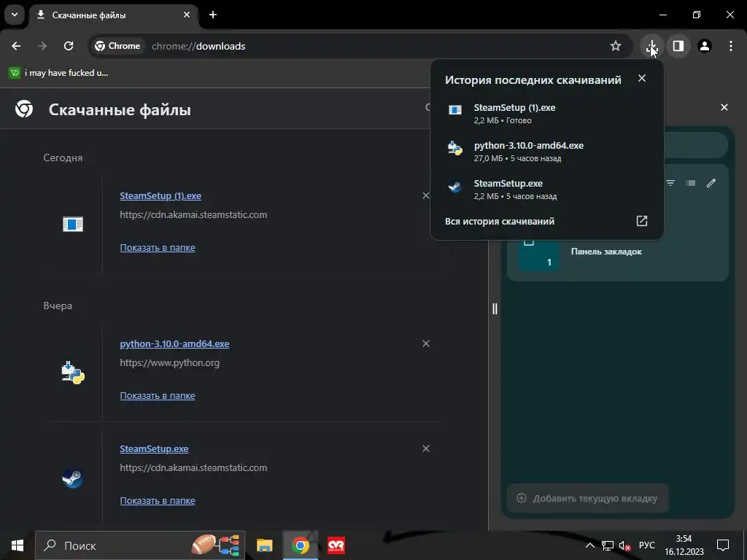Click the SteamSetup.exe file link
747x560 pixels.
click(154, 448)
